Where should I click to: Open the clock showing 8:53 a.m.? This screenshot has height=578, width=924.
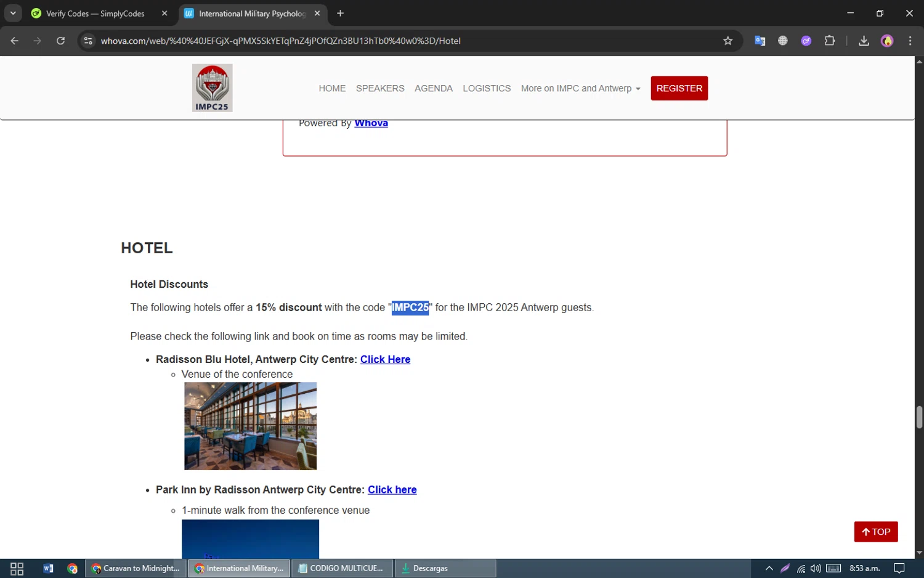coord(865,569)
